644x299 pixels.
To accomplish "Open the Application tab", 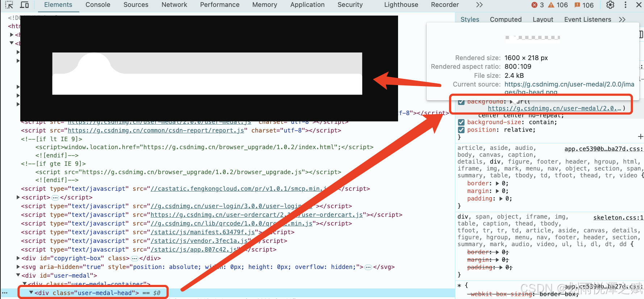I will [x=307, y=5].
